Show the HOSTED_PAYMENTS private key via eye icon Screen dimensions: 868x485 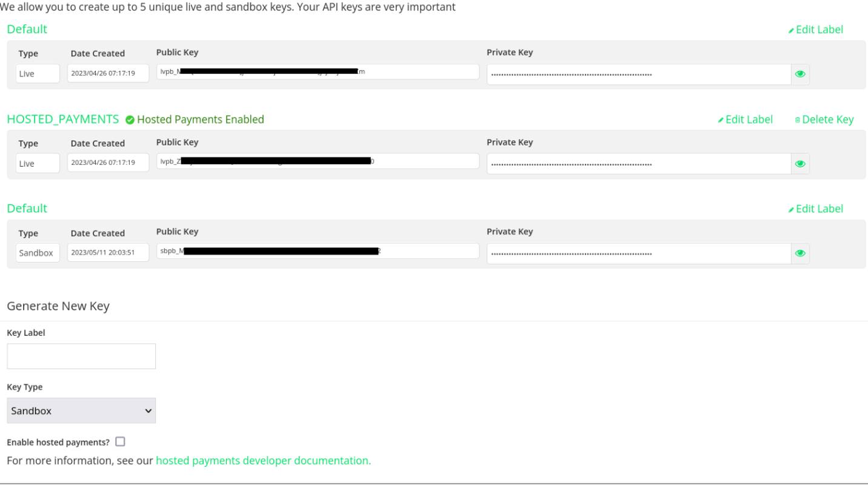pyautogui.click(x=800, y=164)
